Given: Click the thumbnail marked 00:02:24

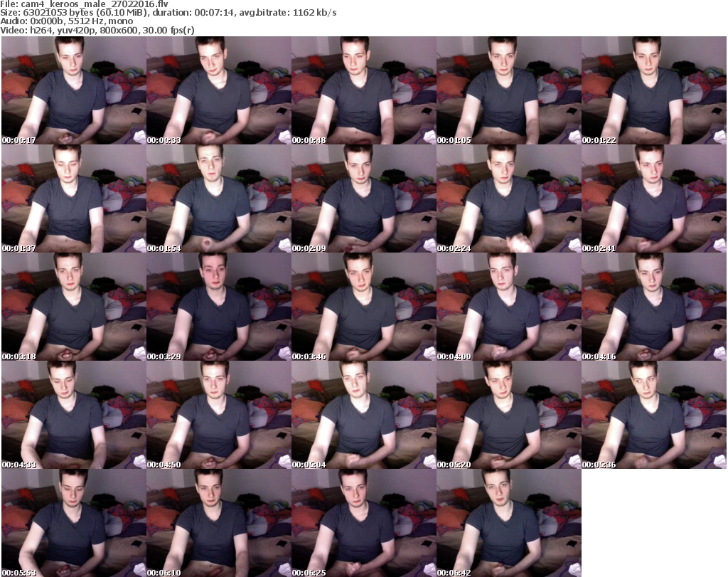Looking at the screenshot, I should 508,198.
